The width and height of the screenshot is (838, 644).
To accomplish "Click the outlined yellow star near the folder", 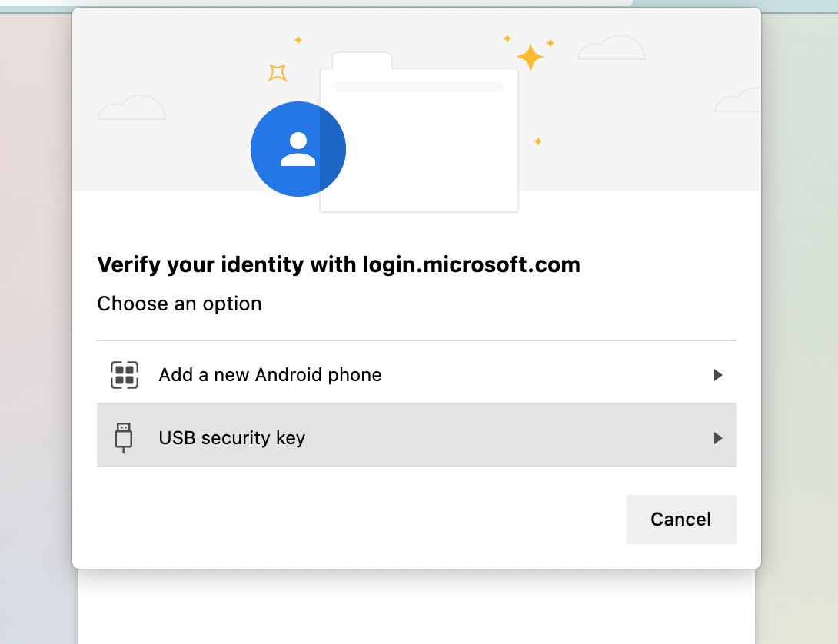I will [x=278, y=73].
